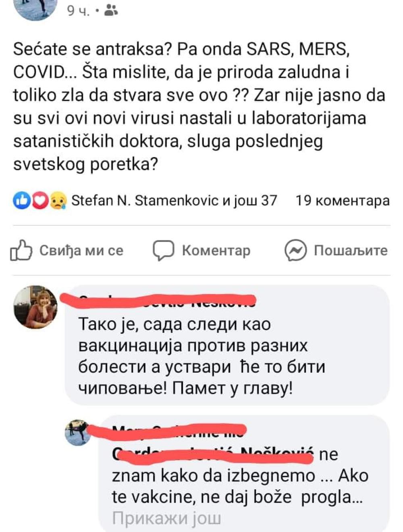This screenshot has width=403, height=532.
Task: Tap the comment speech bubble icon
Action: click(163, 250)
